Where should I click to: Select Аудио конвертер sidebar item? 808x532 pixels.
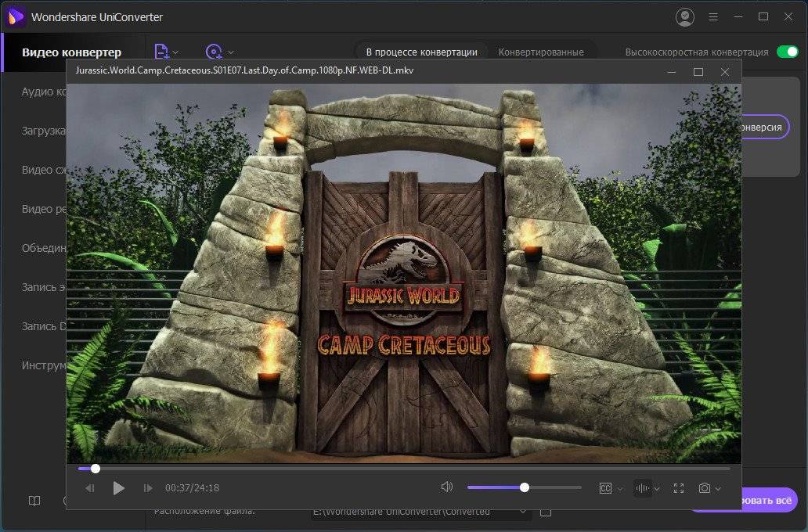pos(44,92)
